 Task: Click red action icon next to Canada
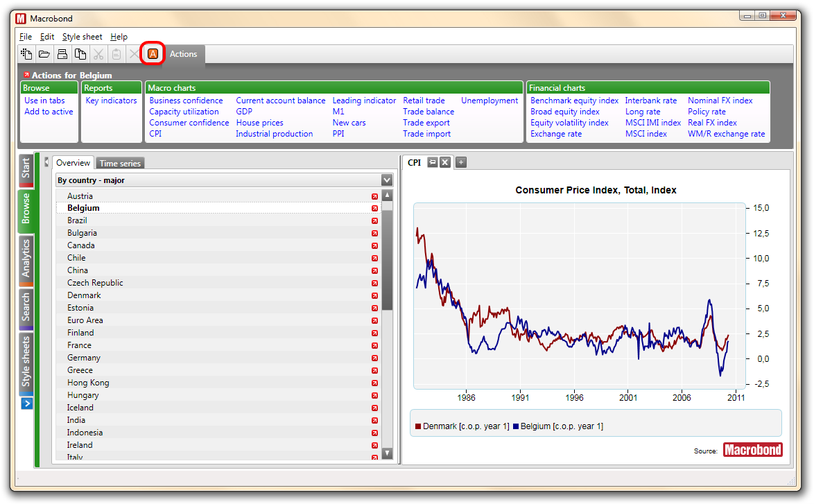click(374, 245)
